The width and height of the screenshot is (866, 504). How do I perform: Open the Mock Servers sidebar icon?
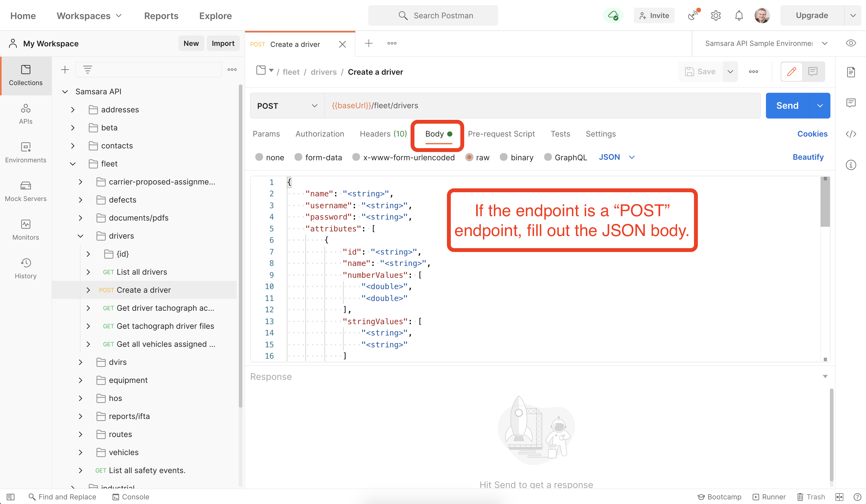(26, 191)
